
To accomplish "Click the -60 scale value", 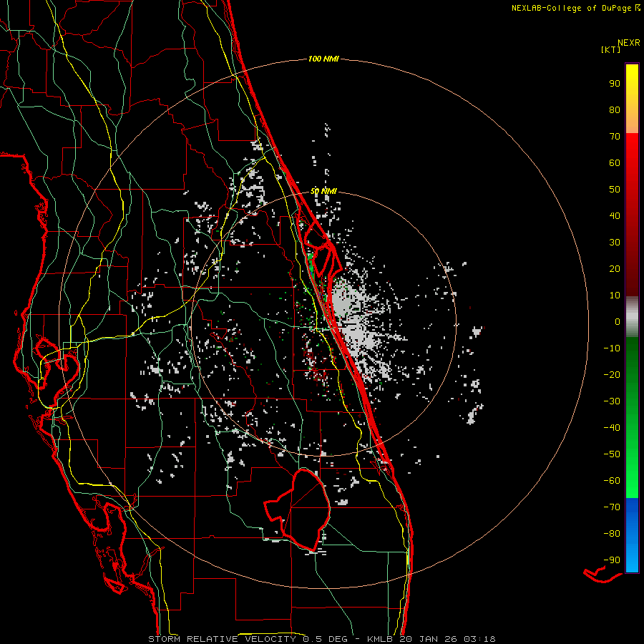I will pos(612,481).
